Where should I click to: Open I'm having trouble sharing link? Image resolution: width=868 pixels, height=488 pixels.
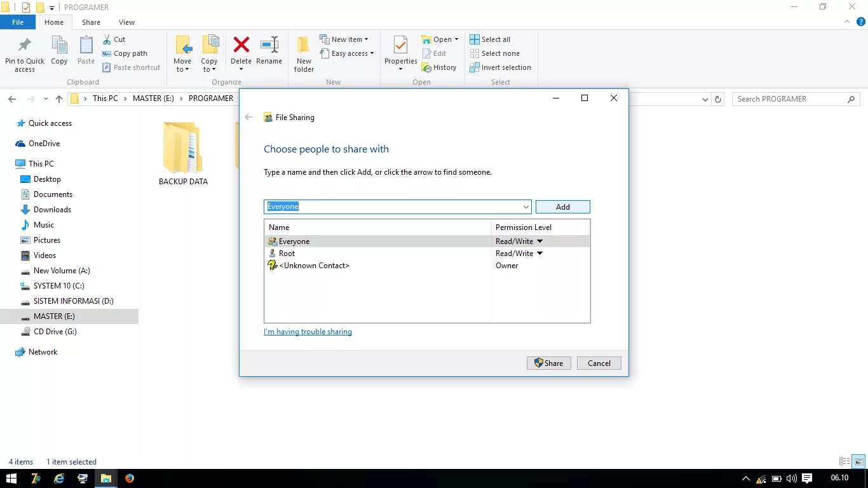(308, 332)
